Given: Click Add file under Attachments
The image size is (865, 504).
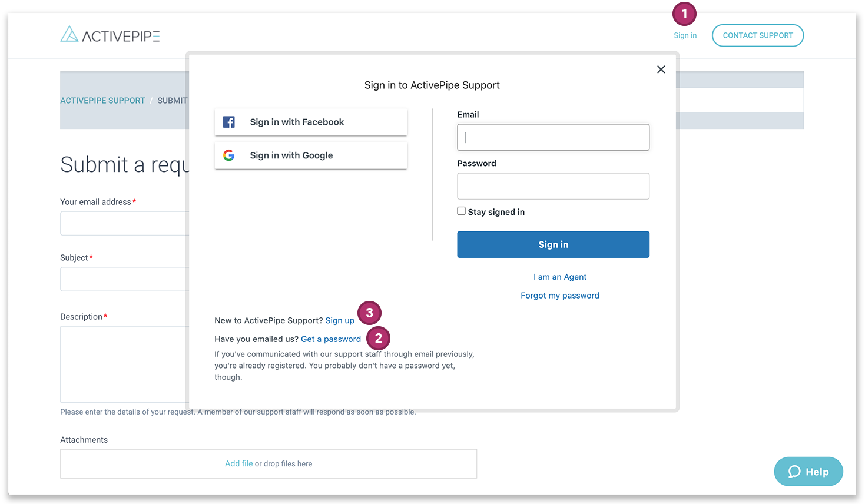Looking at the screenshot, I should click(238, 463).
